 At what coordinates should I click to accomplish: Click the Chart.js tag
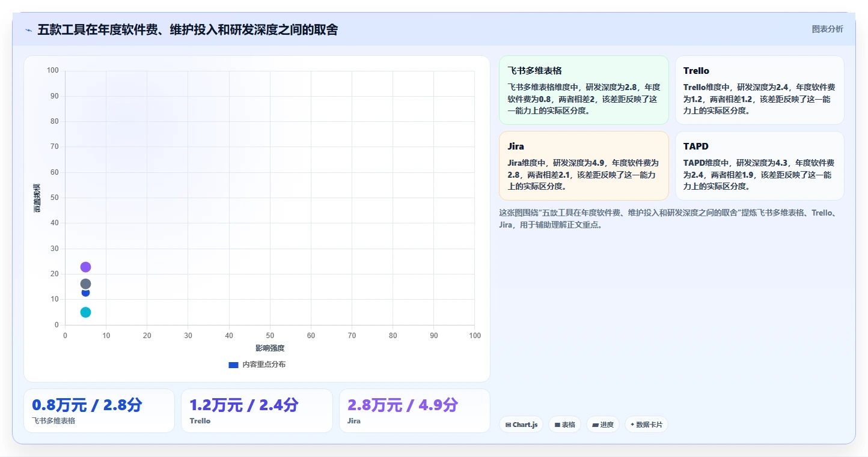[521, 425]
